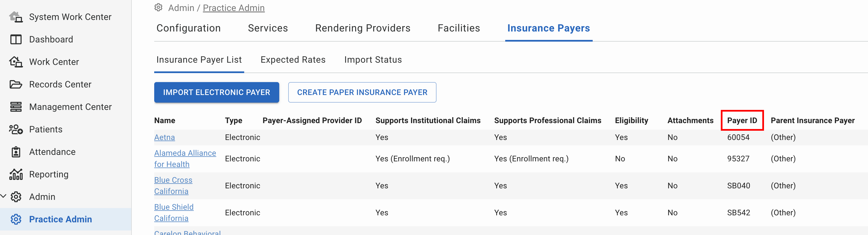Click the Work Center sidebar icon
868x235 pixels.
[16, 62]
